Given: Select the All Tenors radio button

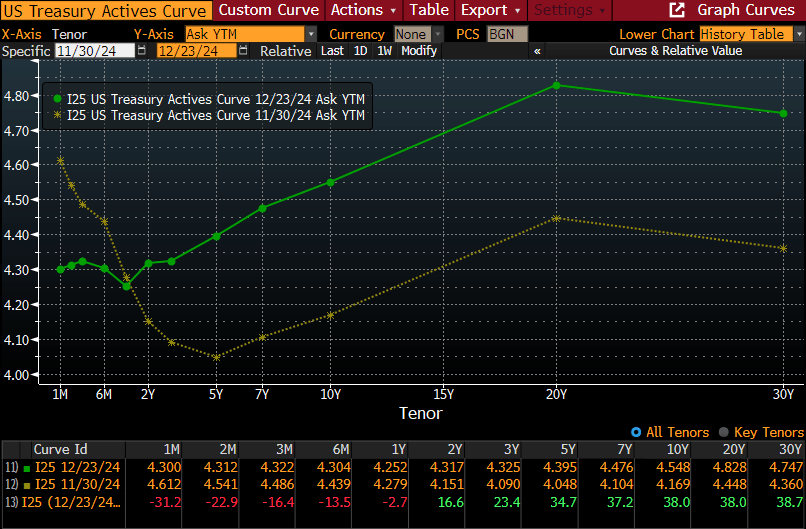Looking at the screenshot, I should click(x=637, y=432).
